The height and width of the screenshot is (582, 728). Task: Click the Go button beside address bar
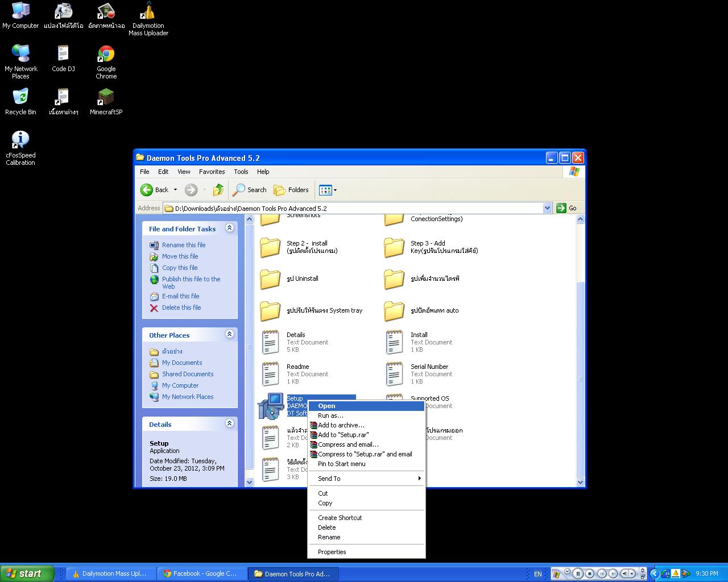(567, 208)
